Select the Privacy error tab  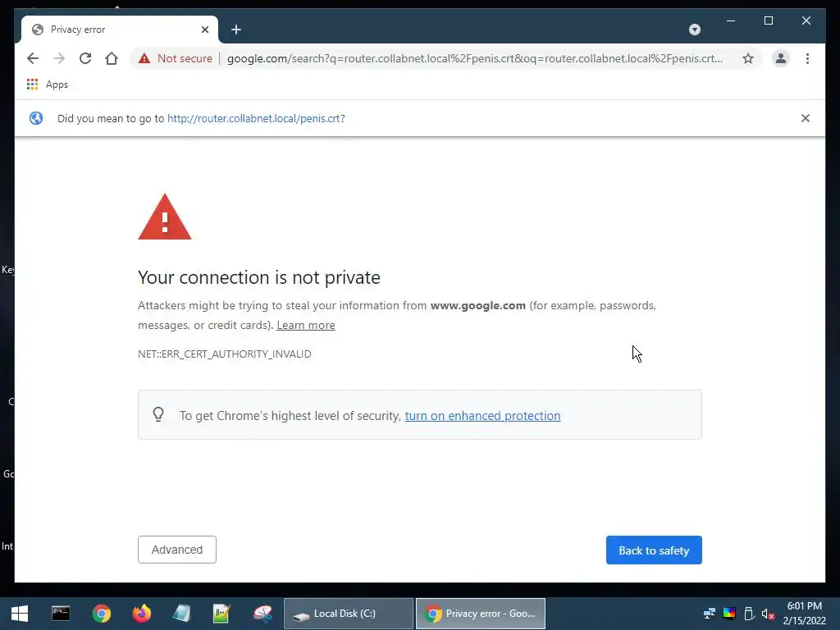[120, 30]
